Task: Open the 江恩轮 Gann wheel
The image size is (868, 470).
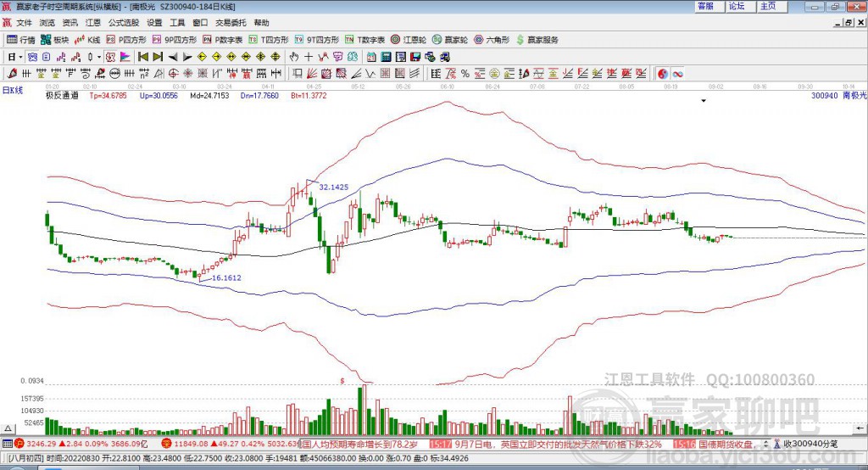Action: pos(409,40)
